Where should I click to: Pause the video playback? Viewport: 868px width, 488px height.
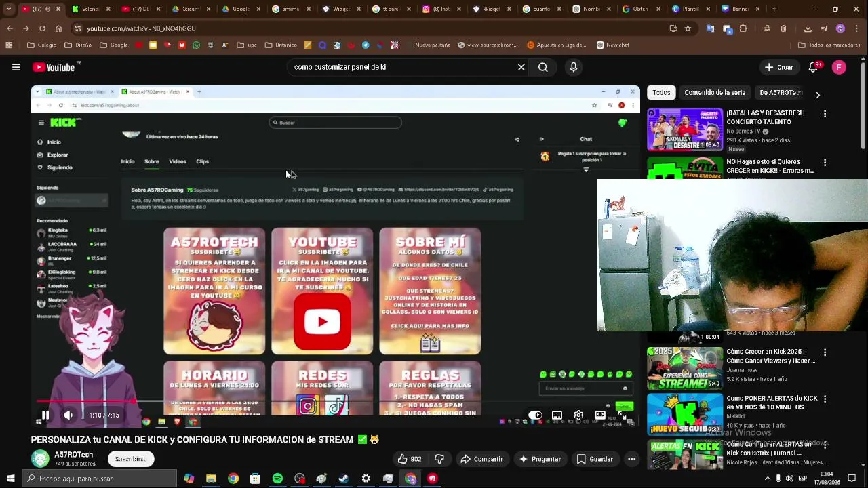(45, 415)
